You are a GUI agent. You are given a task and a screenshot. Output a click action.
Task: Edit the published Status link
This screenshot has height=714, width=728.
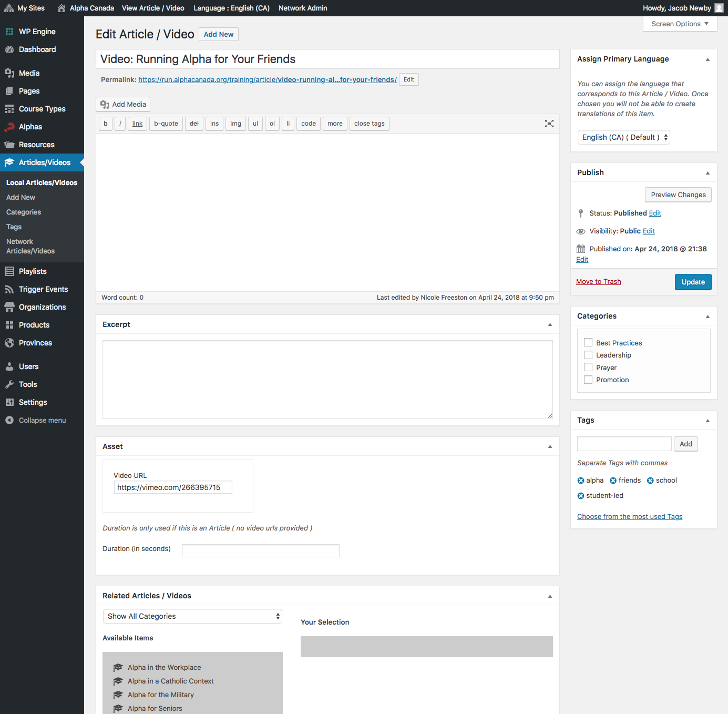655,213
